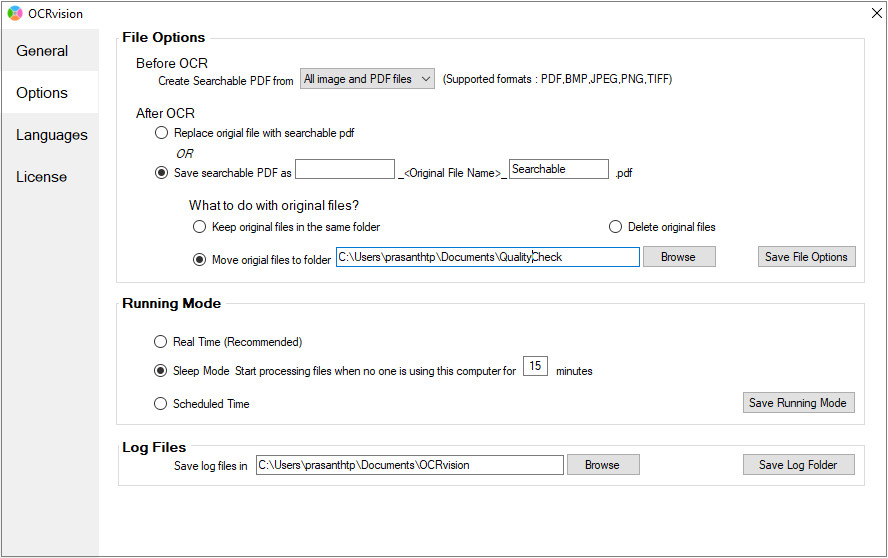Choose 'Save searchable PDF as' option
The height and width of the screenshot is (558, 888).
(161, 172)
